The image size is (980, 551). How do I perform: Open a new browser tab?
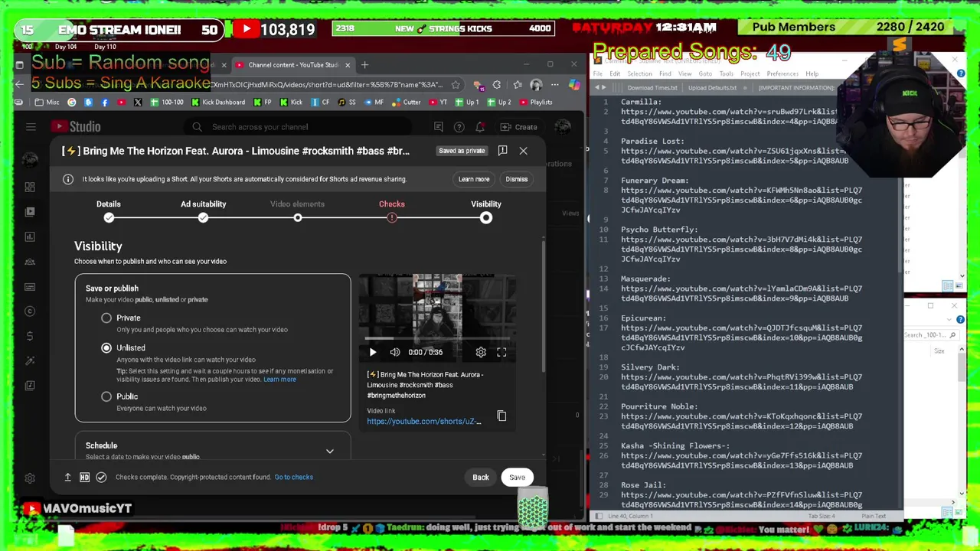click(x=365, y=65)
